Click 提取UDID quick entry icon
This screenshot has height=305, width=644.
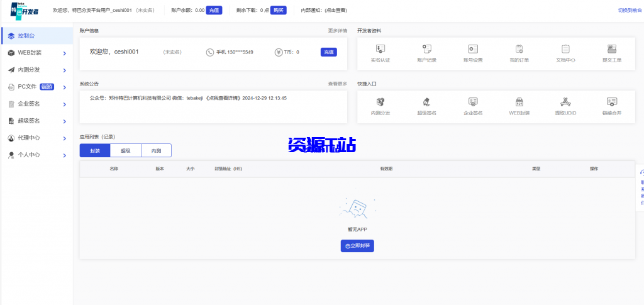[565, 102]
